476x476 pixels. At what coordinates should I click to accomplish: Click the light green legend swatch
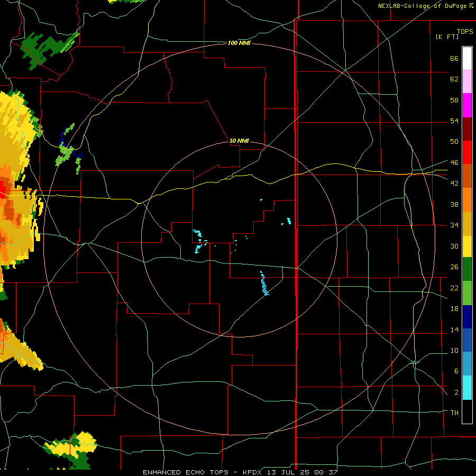(x=467, y=293)
